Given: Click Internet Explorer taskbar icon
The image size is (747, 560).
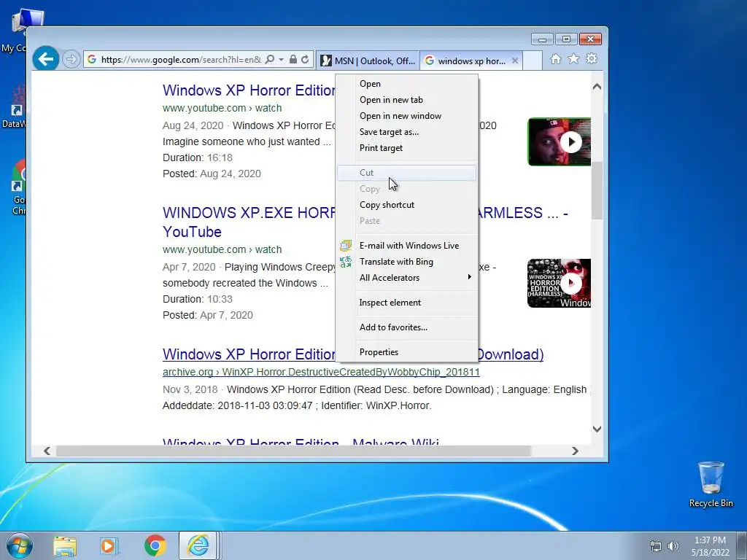Looking at the screenshot, I should pyautogui.click(x=198, y=545).
